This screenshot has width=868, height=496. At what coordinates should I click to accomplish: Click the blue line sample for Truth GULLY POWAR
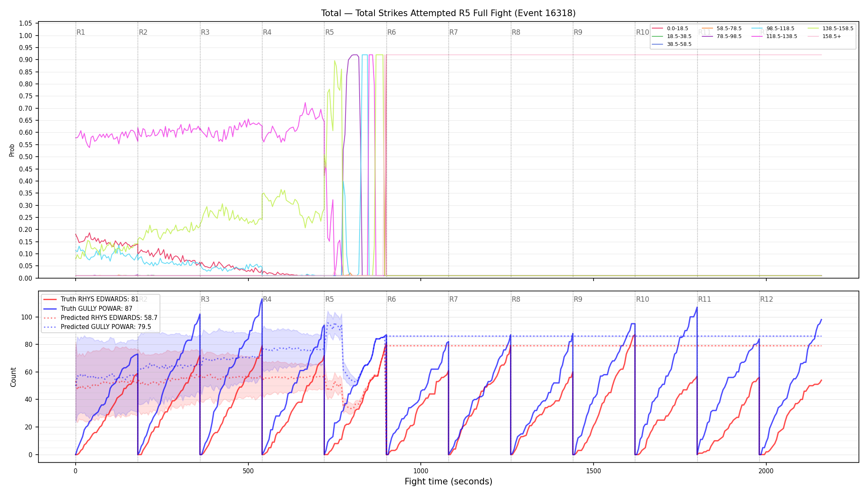pyautogui.click(x=50, y=308)
